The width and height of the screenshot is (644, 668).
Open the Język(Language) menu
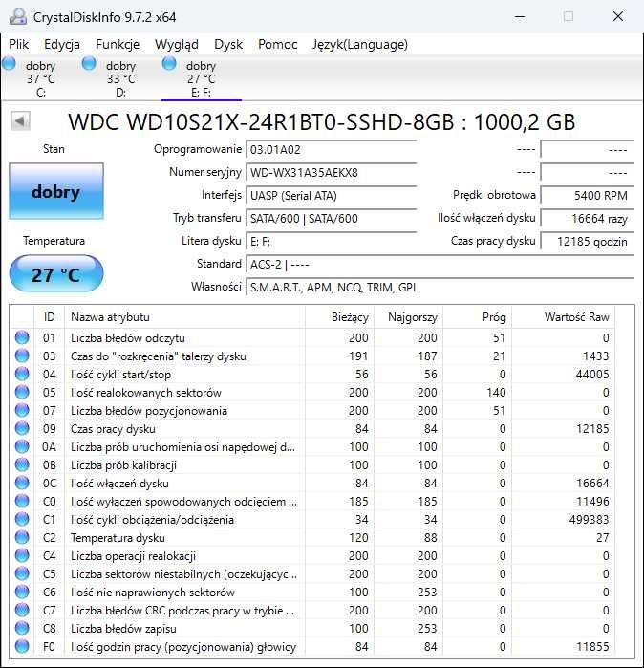360,44
